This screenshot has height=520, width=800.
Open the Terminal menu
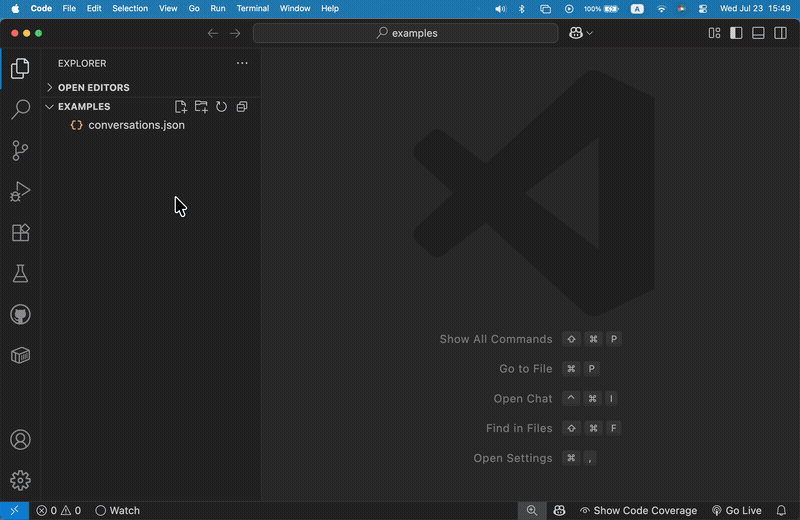(x=253, y=9)
